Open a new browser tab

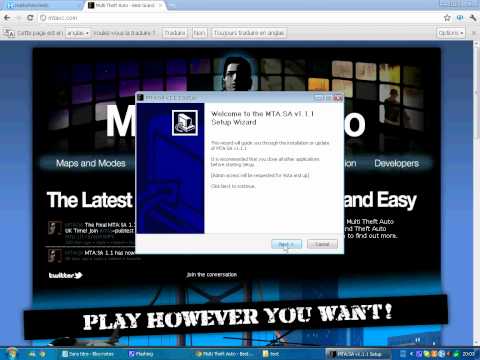[172, 6]
